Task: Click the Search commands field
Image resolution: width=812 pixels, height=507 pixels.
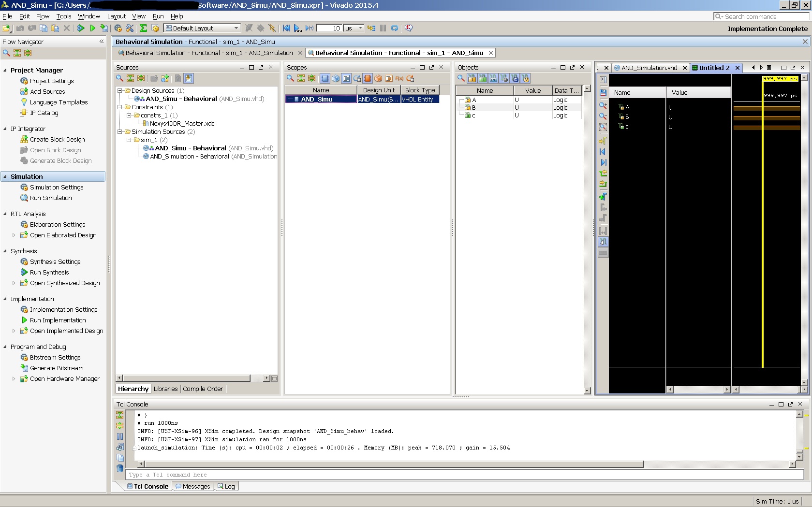Action: 762,16
